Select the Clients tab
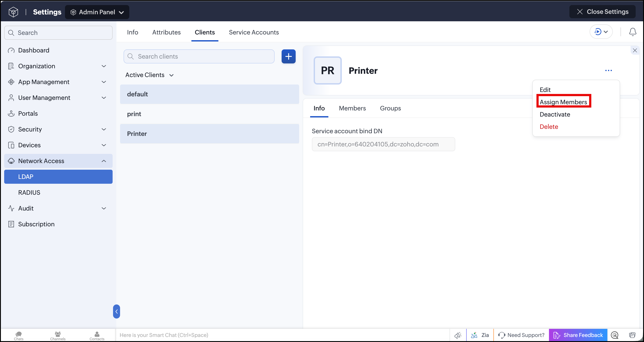The height and width of the screenshot is (342, 644). (x=205, y=32)
